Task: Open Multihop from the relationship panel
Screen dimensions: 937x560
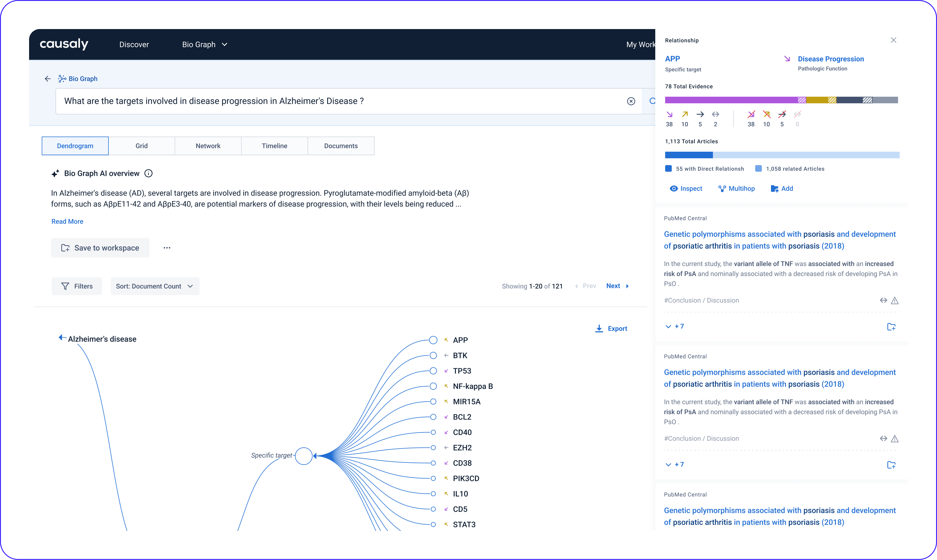Action: 736,188
